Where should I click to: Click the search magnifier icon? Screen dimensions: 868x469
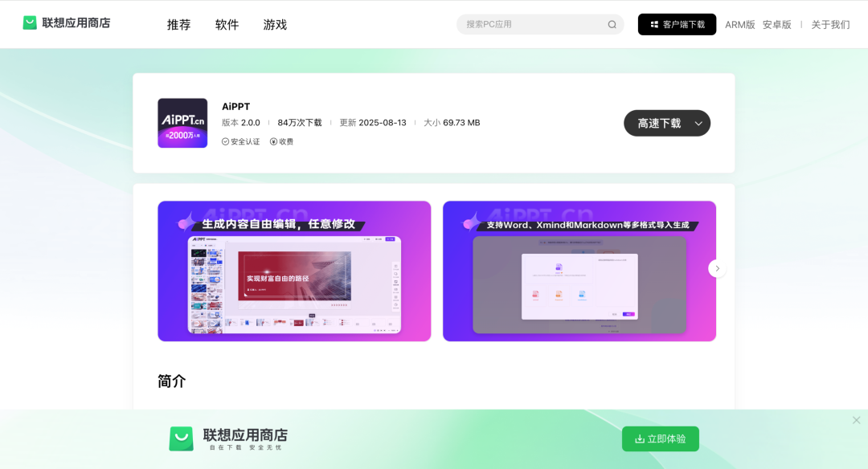[612, 24]
